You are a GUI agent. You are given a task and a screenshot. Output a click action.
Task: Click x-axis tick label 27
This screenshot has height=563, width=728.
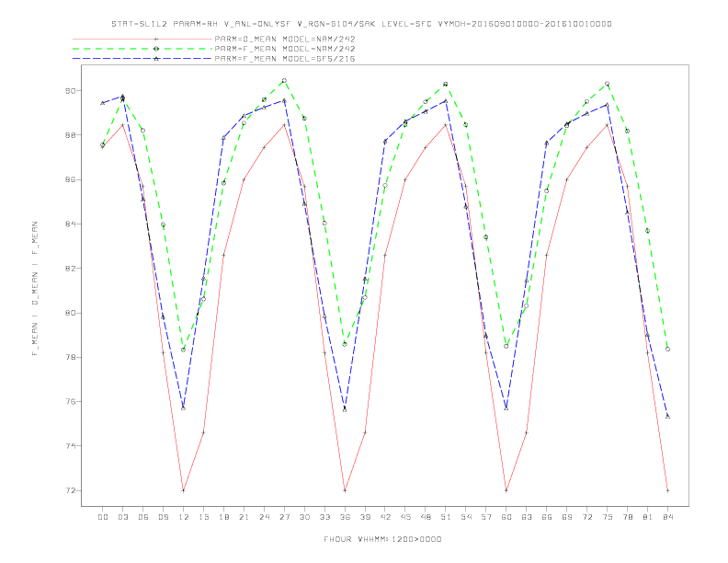(x=284, y=517)
